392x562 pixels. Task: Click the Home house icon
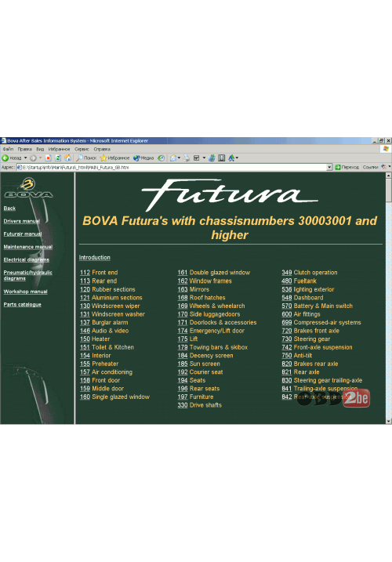click(x=67, y=158)
